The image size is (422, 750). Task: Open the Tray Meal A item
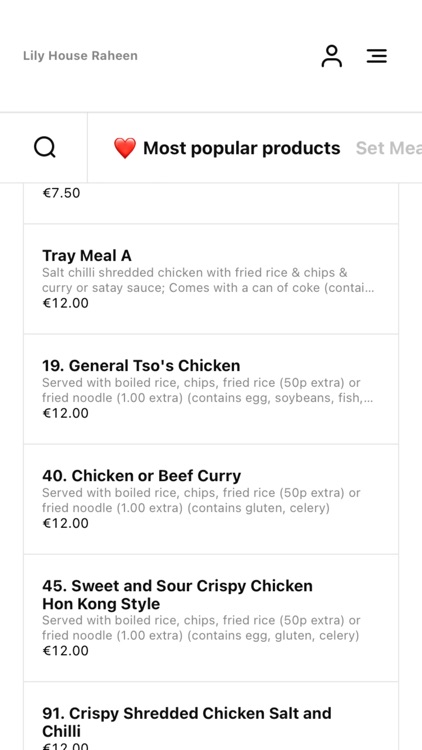[x=211, y=279]
